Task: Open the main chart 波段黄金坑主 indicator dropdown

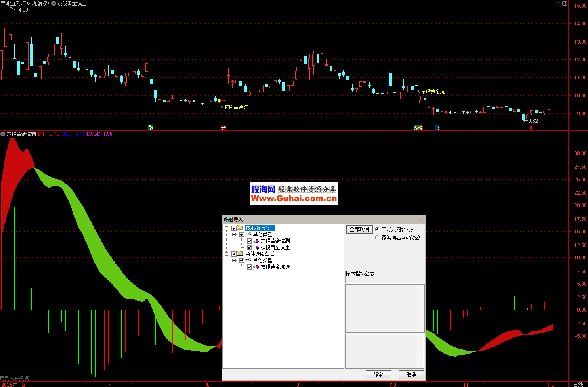Action: click(54, 3)
